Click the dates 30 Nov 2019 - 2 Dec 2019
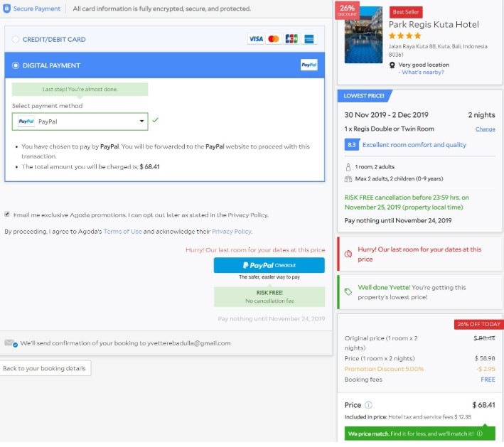Viewport: 504px width, 447px height. click(x=386, y=115)
